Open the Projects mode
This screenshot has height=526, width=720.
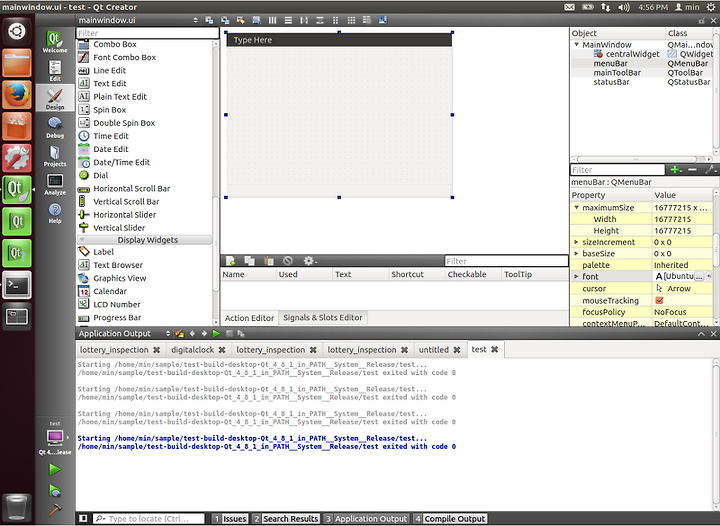pos(55,156)
